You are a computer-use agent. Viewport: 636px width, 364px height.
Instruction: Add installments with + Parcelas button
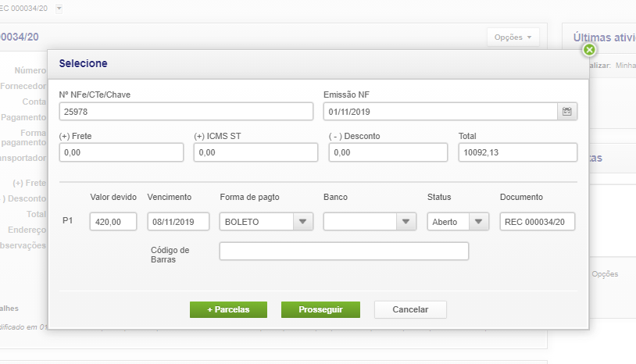click(x=228, y=309)
